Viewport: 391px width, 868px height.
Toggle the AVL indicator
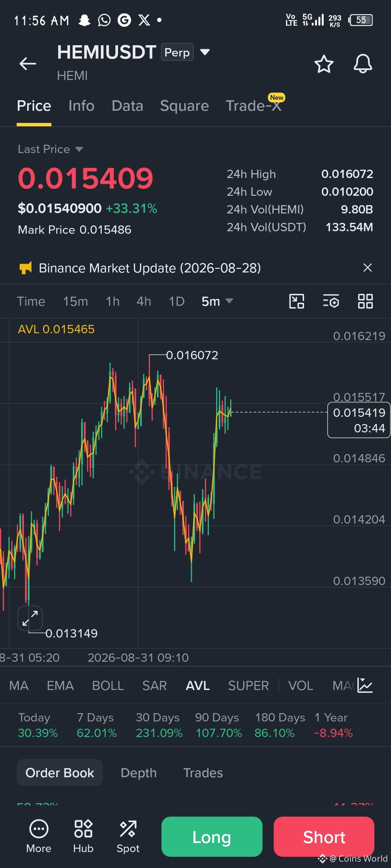coord(198,686)
